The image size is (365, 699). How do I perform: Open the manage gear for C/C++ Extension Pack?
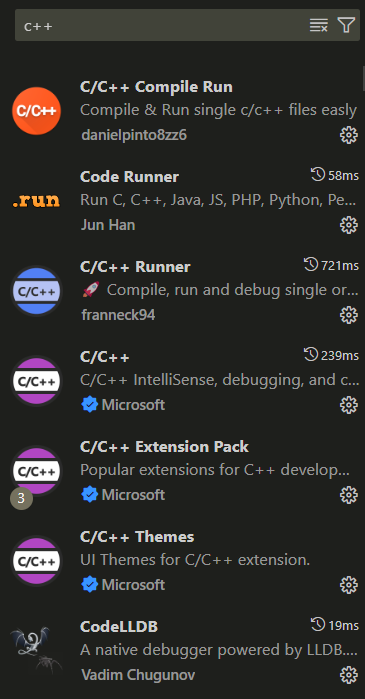point(349,495)
